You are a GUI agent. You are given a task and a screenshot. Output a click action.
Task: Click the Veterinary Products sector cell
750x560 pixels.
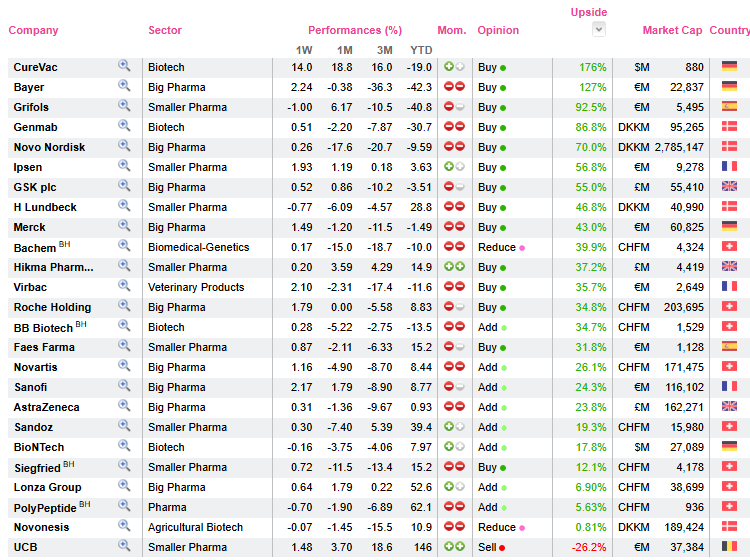coord(196,287)
